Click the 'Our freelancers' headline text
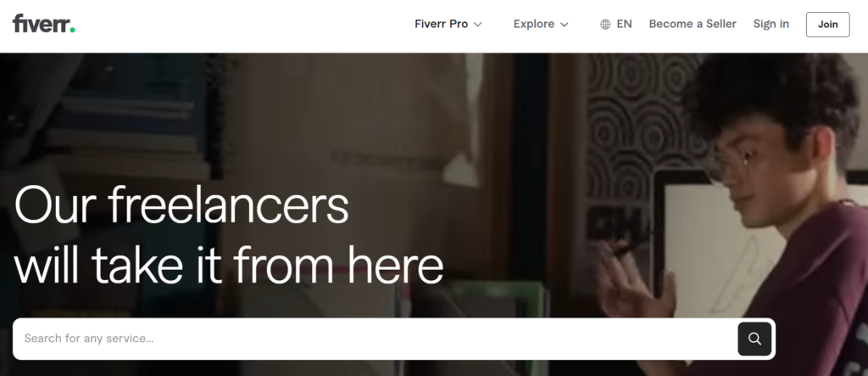 181,205
